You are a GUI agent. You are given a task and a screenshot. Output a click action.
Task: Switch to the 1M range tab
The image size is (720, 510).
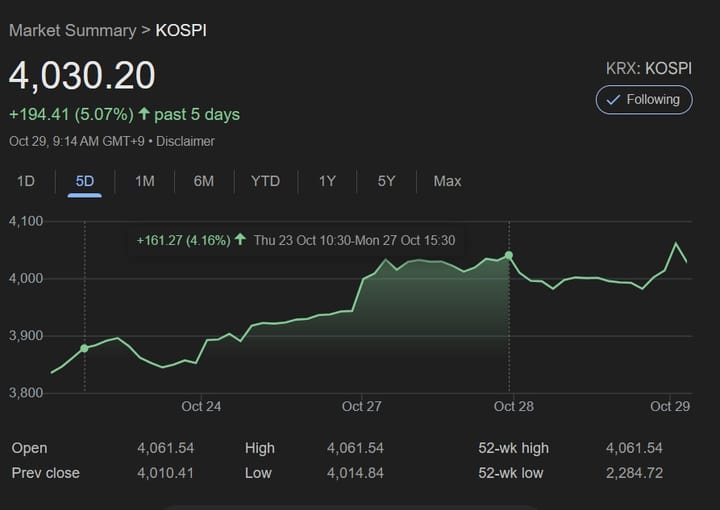tap(145, 181)
